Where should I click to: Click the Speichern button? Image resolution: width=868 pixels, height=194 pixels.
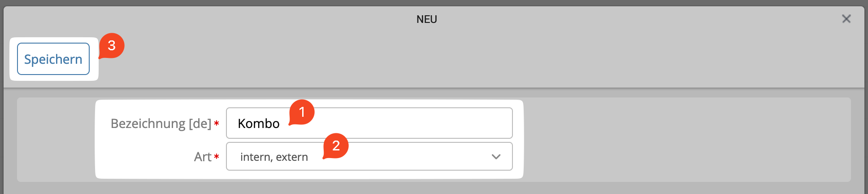pos(53,59)
